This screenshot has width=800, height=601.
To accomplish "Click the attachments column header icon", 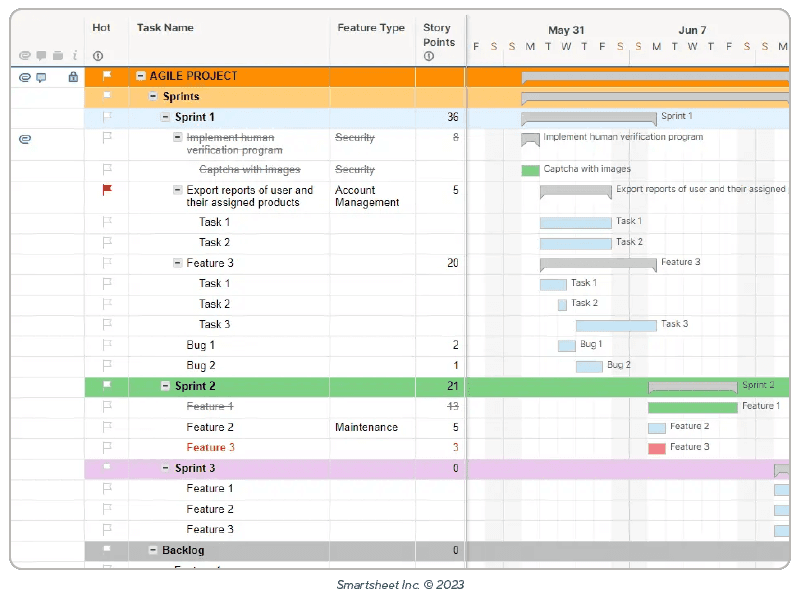I will pyautogui.click(x=24, y=55).
